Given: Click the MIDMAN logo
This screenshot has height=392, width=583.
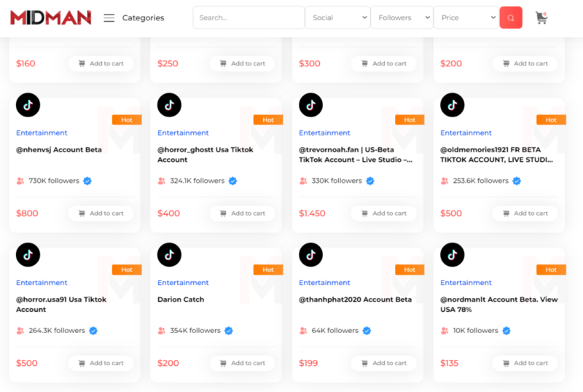Looking at the screenshot, I should pos(50,17).
